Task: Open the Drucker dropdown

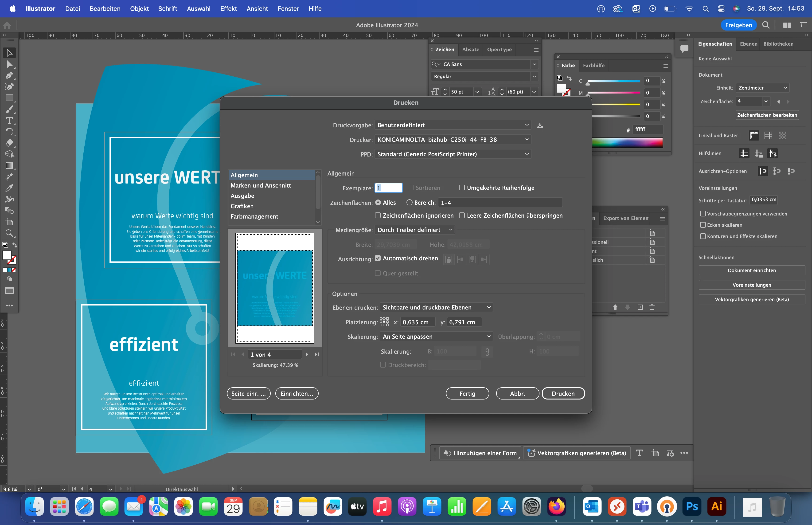Action: [x=453, y=140]
